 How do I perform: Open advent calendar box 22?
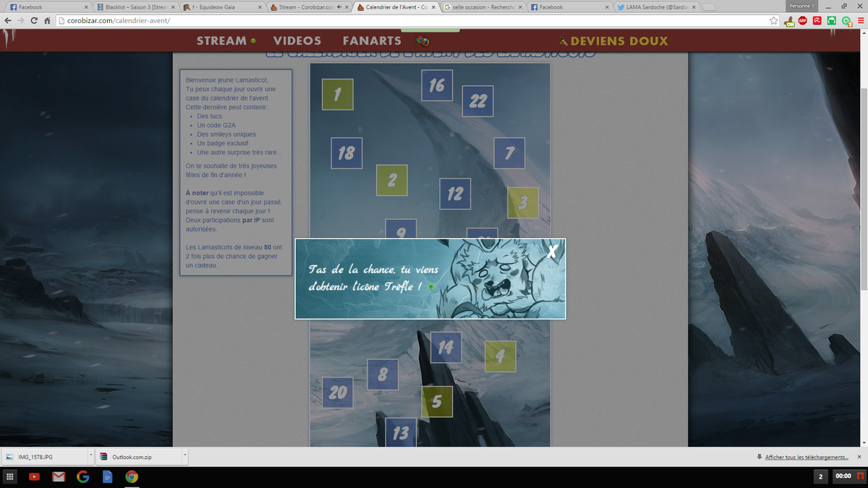pyautogui.click(x=478, y=101)
